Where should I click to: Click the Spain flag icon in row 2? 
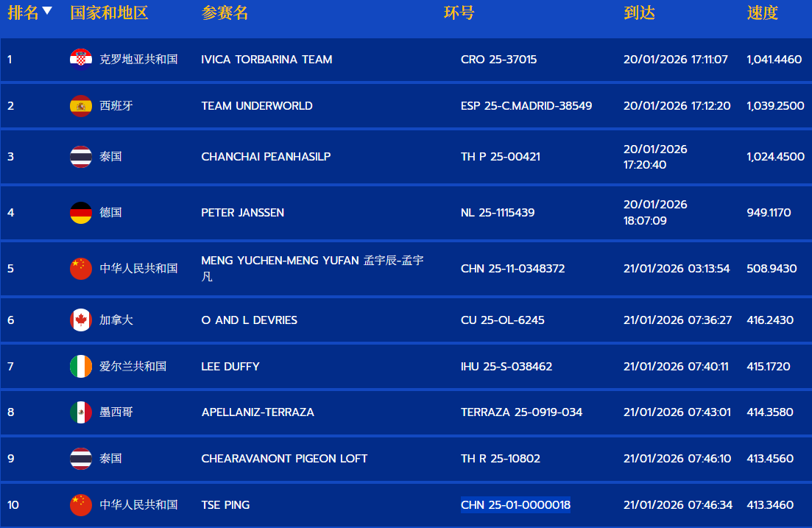(81, 106)
